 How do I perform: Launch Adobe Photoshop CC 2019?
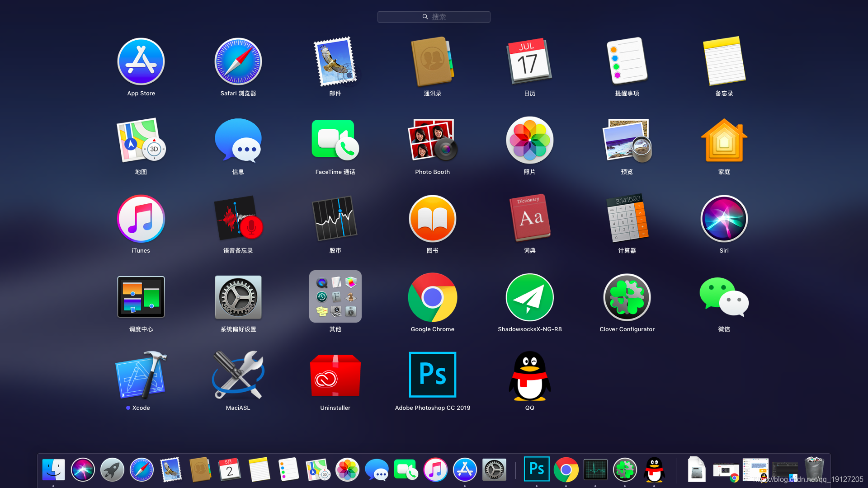click(x=432, y=375)
